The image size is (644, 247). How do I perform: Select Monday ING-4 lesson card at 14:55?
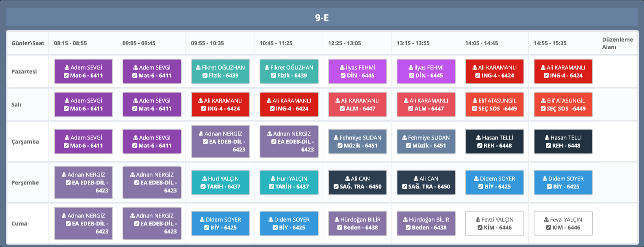coord(563,71)
